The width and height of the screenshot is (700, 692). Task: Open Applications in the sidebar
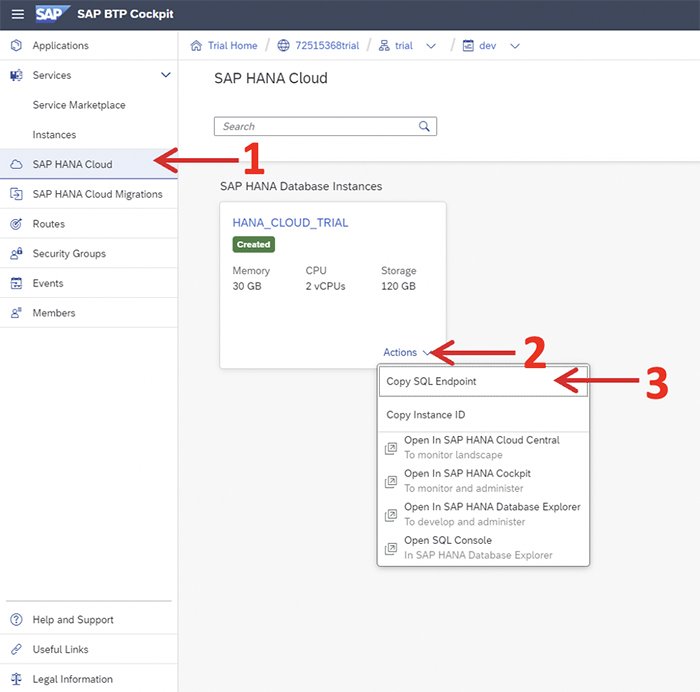[89, 46]
